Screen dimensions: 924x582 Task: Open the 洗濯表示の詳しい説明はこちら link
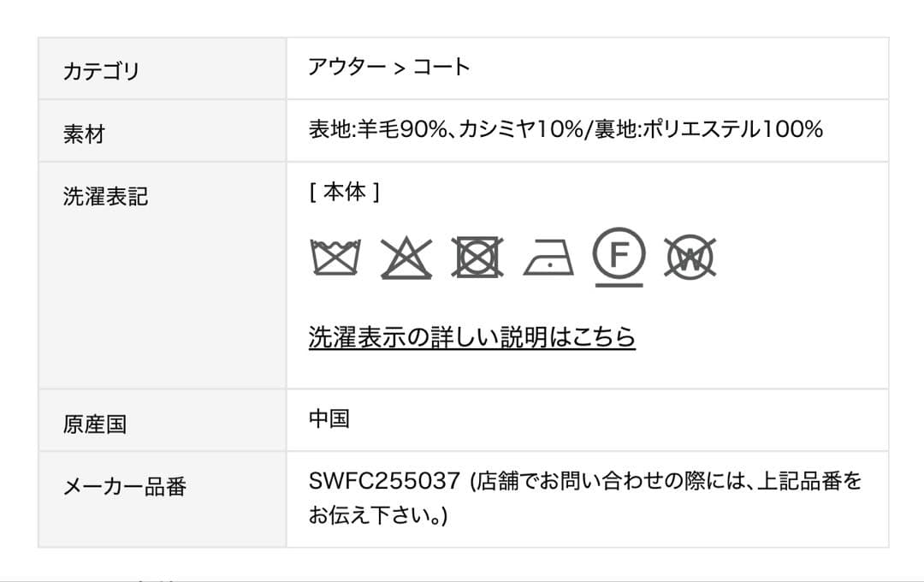pos(471,337)
